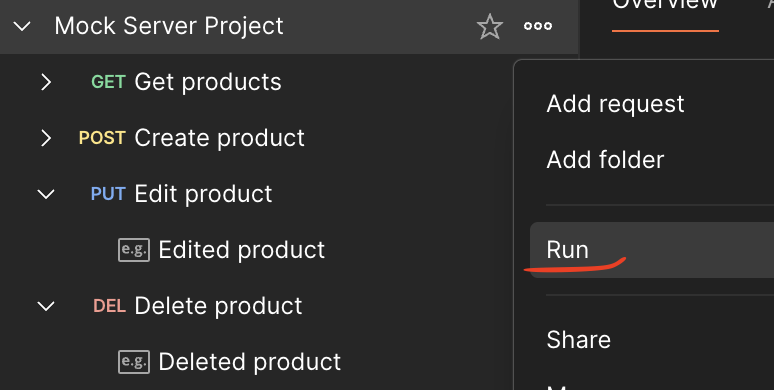Collapse the Delete product request
The image size is (774, 390).
pyautogui.click(x=46, y=306)
